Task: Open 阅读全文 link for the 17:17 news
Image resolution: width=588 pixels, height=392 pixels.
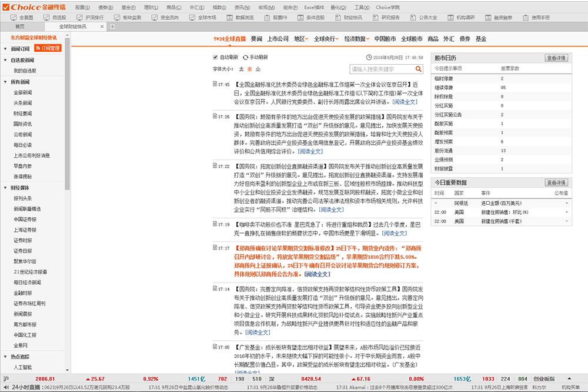Action: pyautogui.click(x=318, y=274)
